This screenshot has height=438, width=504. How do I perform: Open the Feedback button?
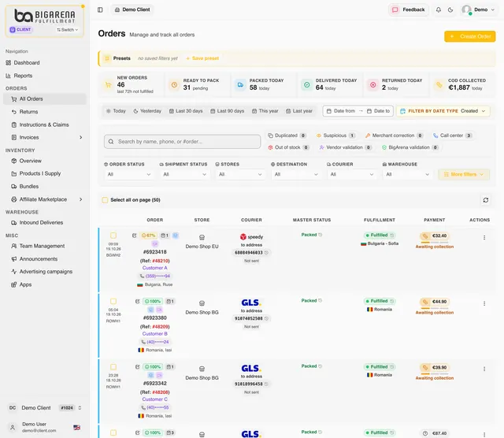(409, 9)
